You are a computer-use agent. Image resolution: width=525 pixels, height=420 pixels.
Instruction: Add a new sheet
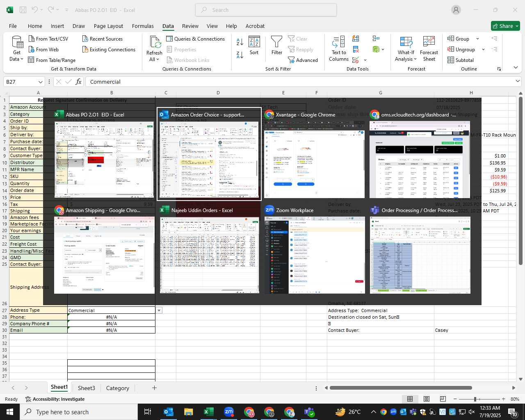(x=154, y=388)
